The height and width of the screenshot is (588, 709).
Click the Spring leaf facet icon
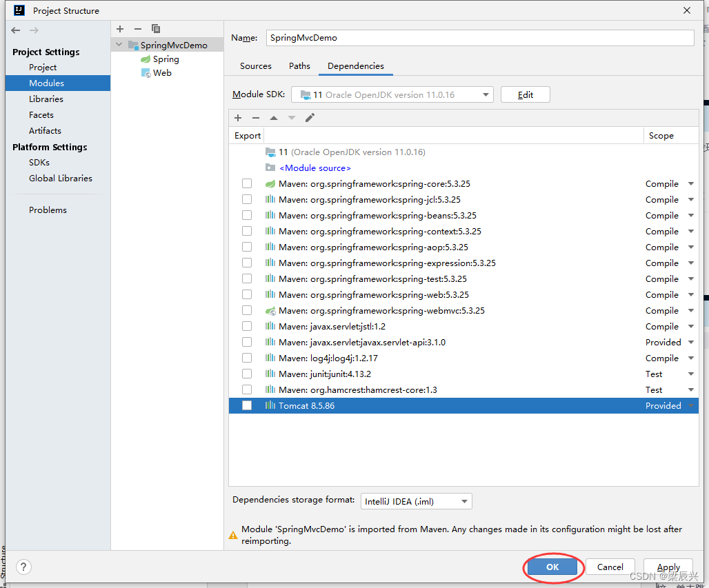(x=146, y=59)
